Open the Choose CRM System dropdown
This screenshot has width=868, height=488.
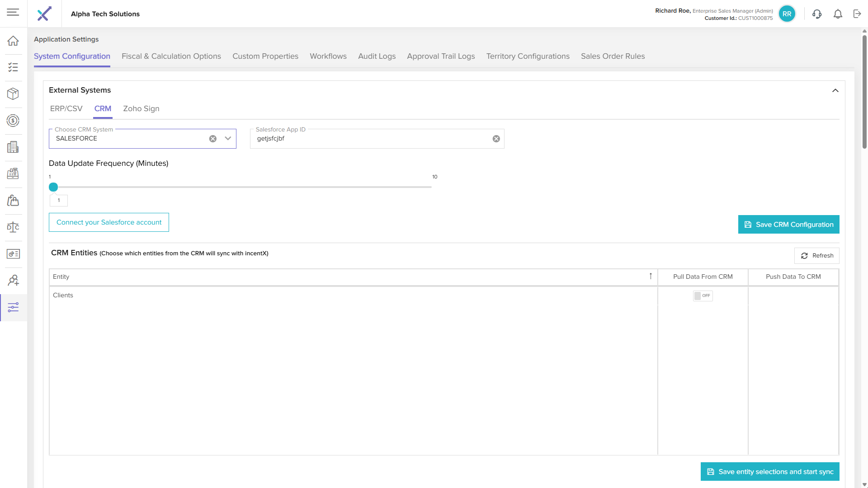click(x=228, y=139)
